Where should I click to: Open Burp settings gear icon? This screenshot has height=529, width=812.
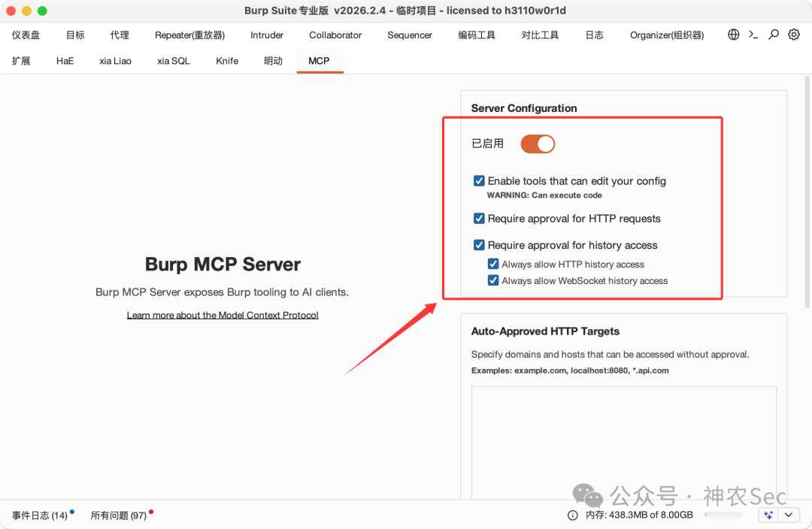point(794,35)
